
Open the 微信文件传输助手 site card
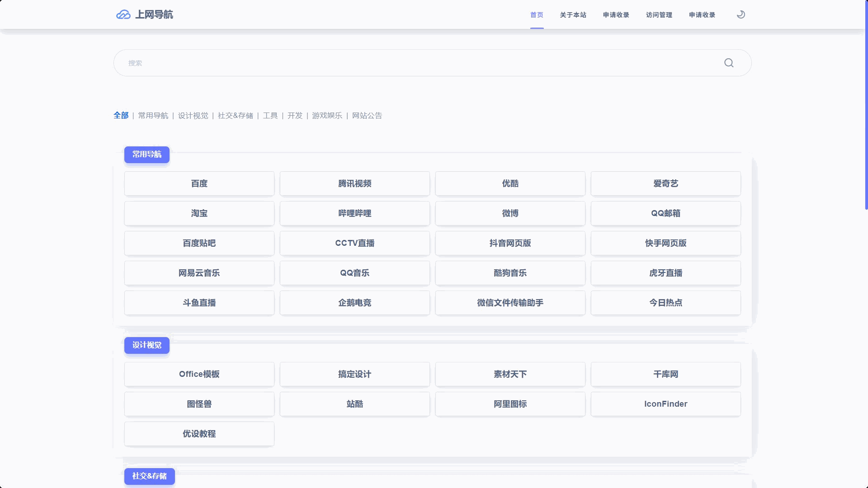pyautogui.click(x=510, y=303)
